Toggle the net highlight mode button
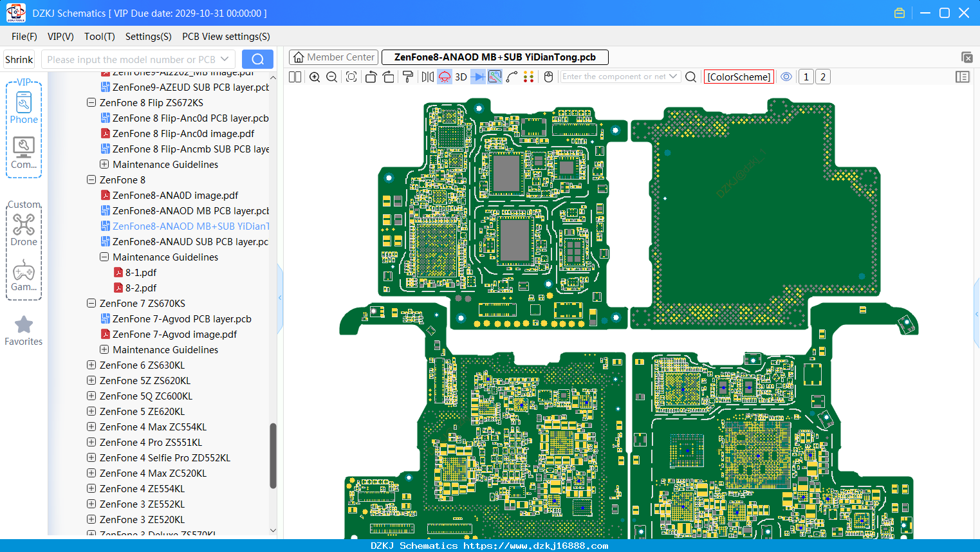 pos(495,77)
